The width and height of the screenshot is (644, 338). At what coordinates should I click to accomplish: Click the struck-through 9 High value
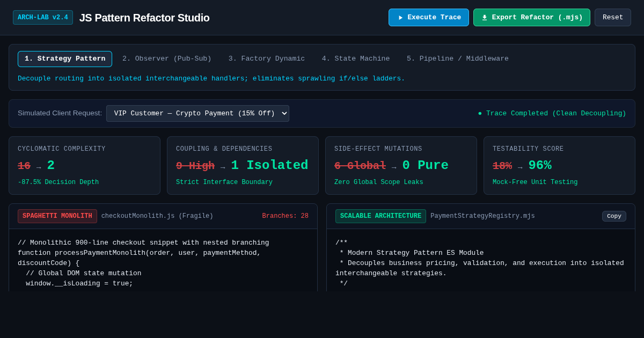click(195, 166)
